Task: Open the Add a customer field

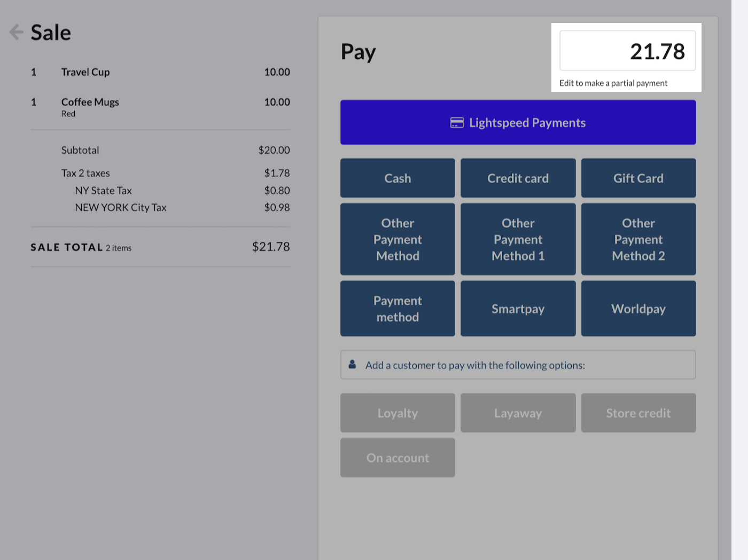Action: (518, 365)
